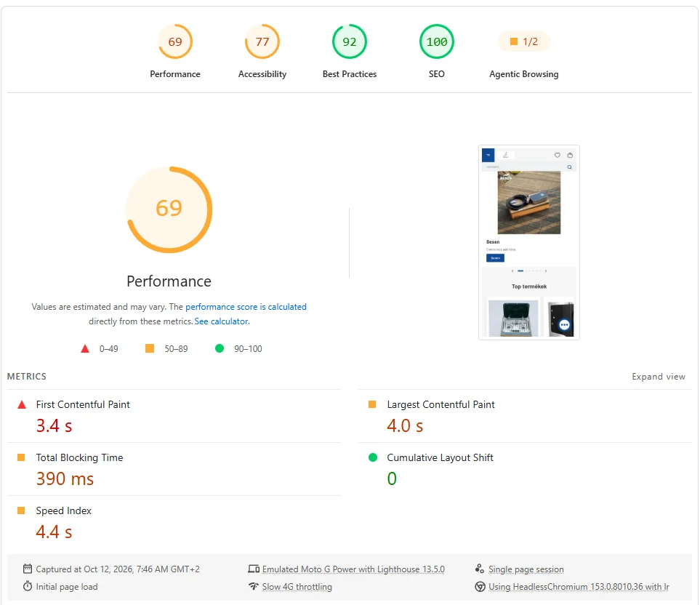Click the stopwatch icon beside Initial page load
Screen dimensions: 700x605
[28, 586]
